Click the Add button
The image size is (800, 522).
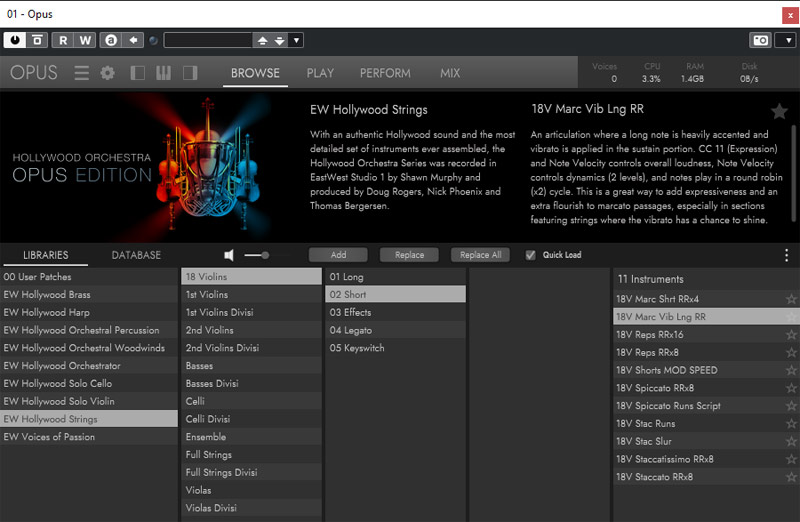(338, 255)
